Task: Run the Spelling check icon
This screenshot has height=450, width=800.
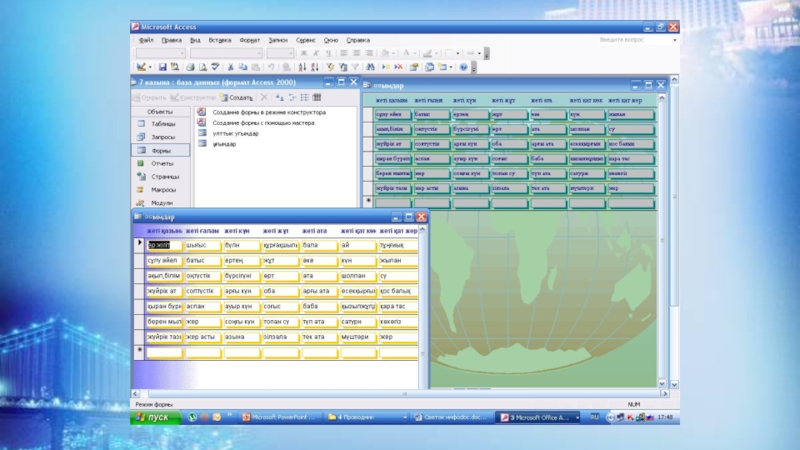Action: pos(215,67)
